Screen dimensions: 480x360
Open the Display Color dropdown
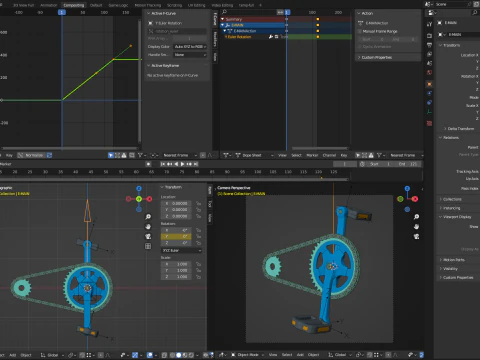(190, 47)
